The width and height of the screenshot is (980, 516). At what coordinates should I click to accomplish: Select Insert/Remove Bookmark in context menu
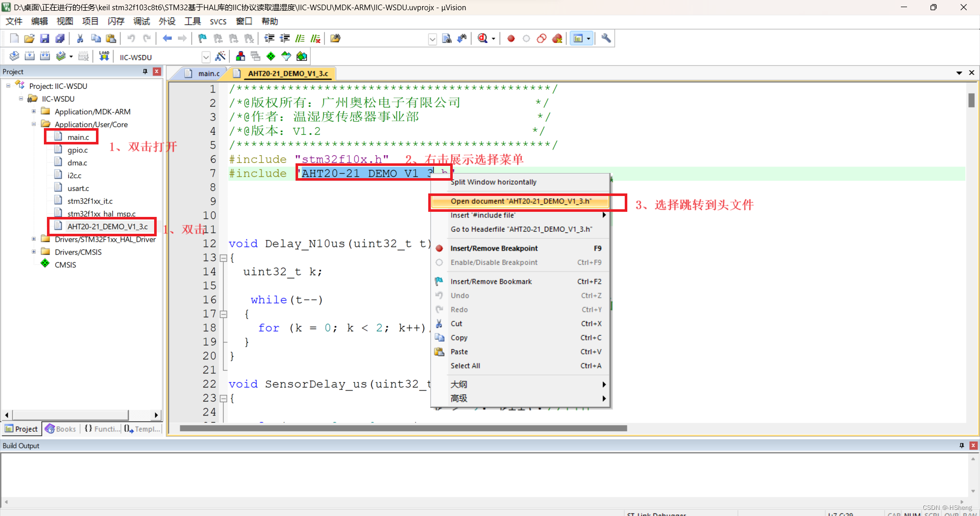click(x=521, y=282)
